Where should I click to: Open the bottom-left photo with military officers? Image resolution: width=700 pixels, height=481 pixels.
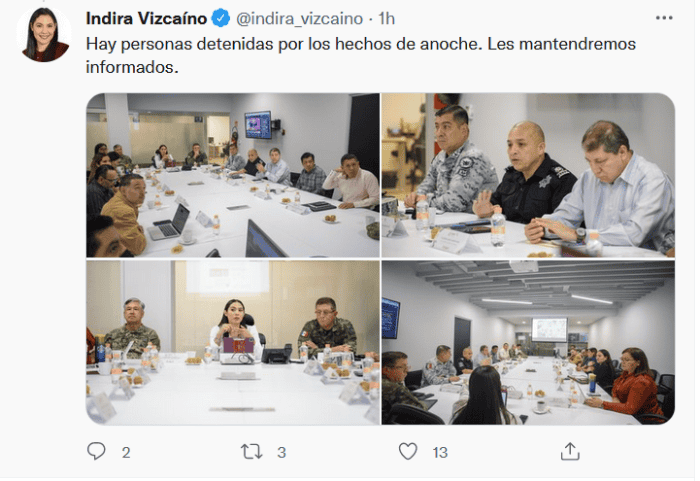tap(233, 343)
